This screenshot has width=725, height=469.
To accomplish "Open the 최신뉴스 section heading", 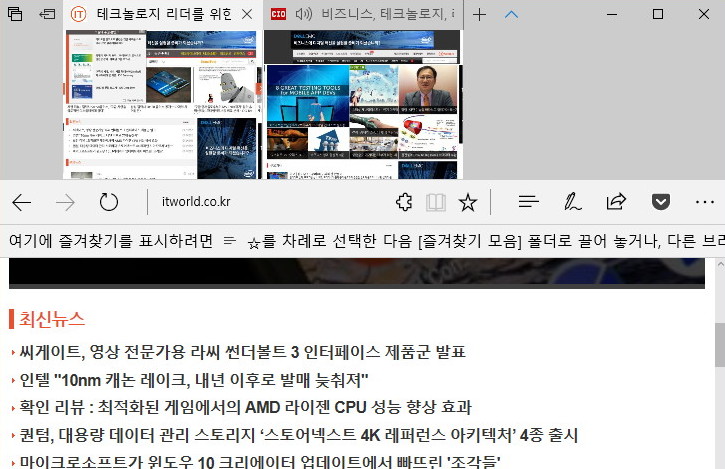I will (x=52, y=319).
